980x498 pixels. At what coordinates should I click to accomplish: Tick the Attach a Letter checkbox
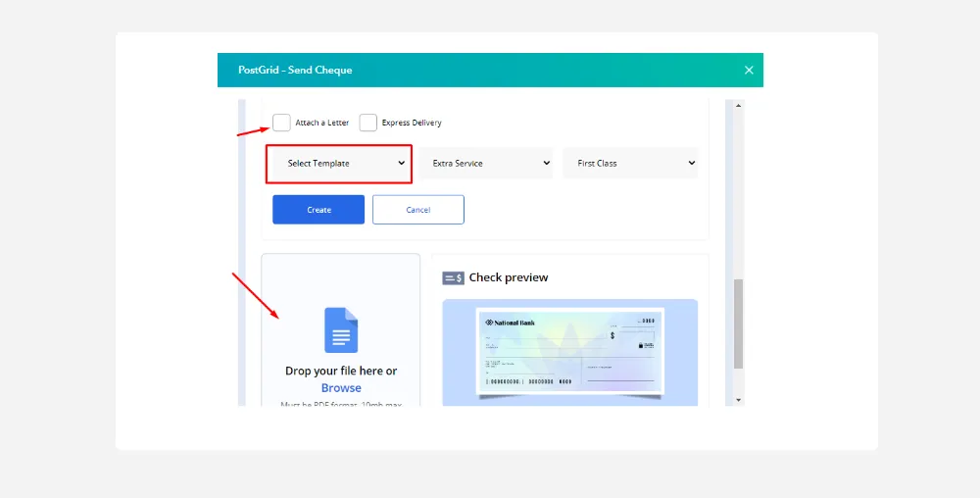pyautogui.click(x=281, y=123)
